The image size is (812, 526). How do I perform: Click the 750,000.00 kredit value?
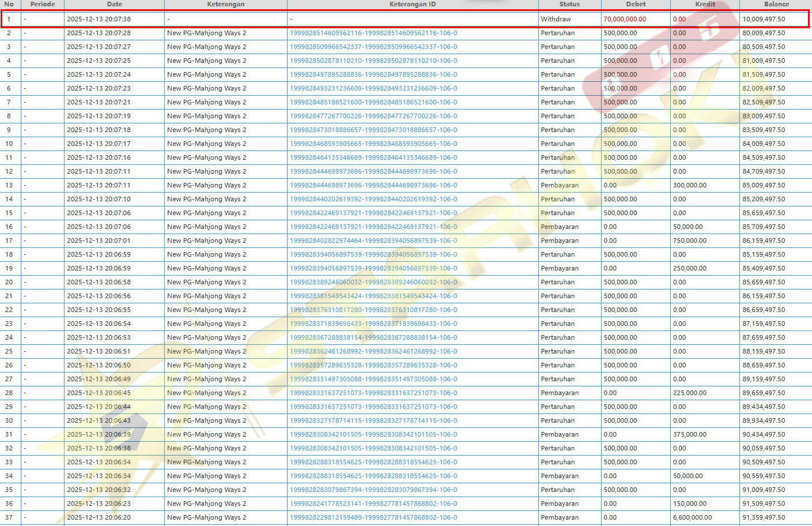(x=689, y=241)
